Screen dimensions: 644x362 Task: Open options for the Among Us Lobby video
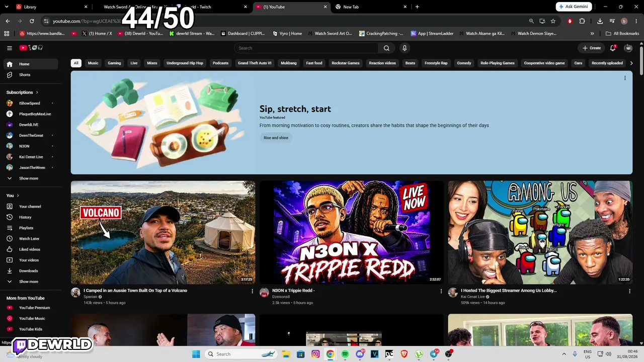(629, 291)
